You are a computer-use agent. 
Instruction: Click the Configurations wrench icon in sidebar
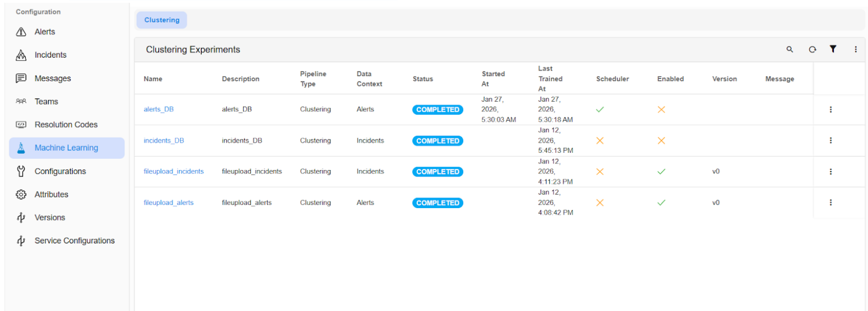tap(21, 171)
